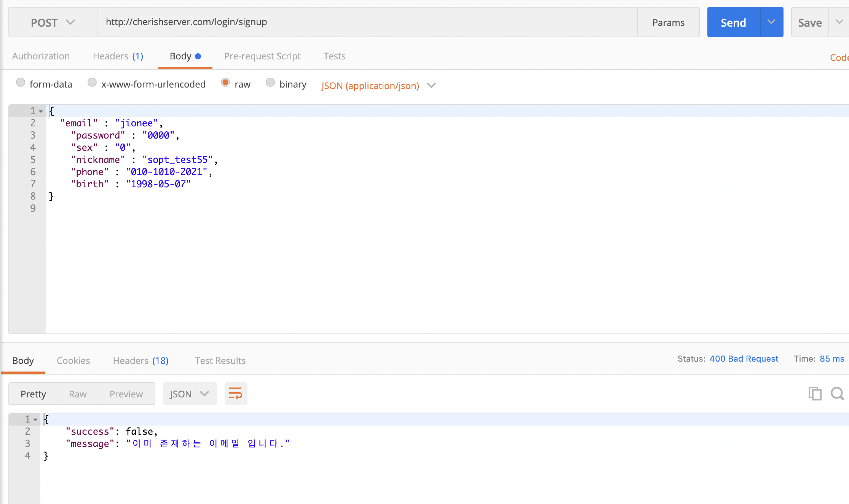Open the POST method dropdown
Viewport: 849px width, 504px height.
tap(53, 22)
